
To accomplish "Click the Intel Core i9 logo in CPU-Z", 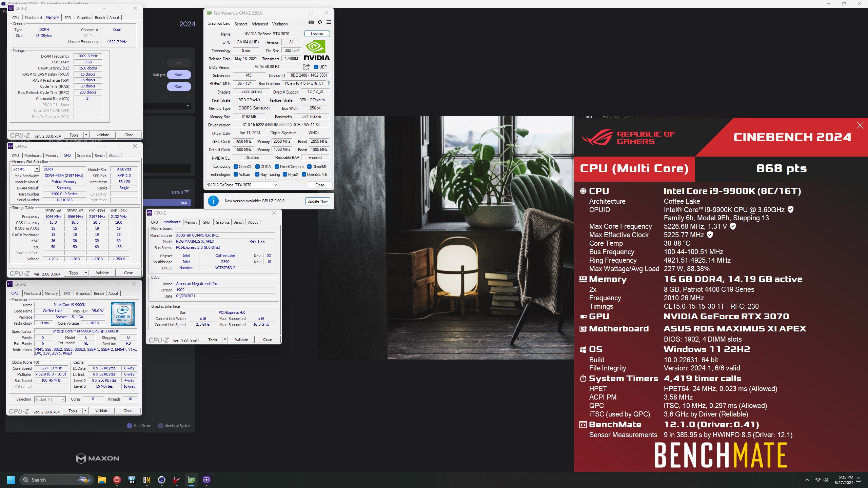I will tap(123, 314).
